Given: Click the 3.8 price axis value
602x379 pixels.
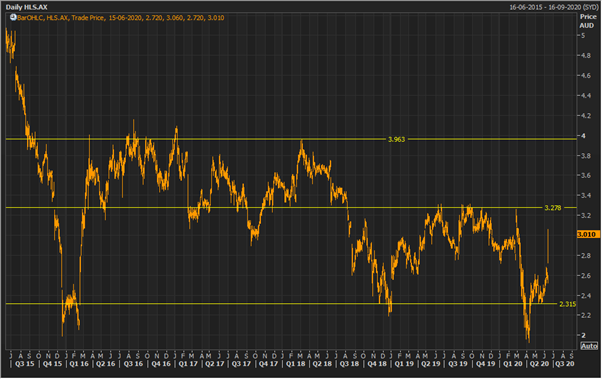Looking at the screenshot, I should [586, 156].
